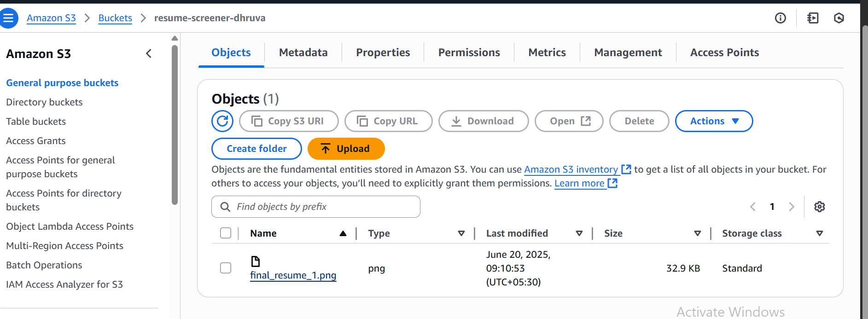This screenshot has width=868, height=319.
Task: Open table preferences gear icon
Action: pyautogui.click(x=819, y=207)
